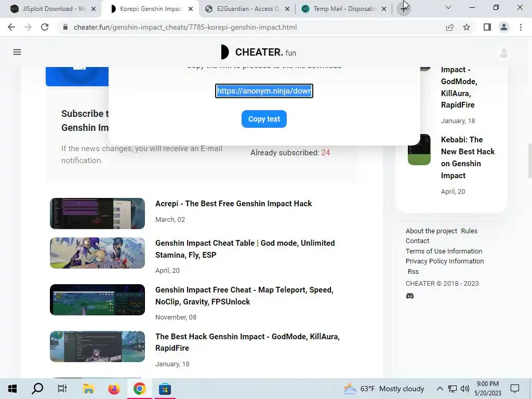532x399 pixels.
Task: Open the Rss link
Action: (413, 271)
